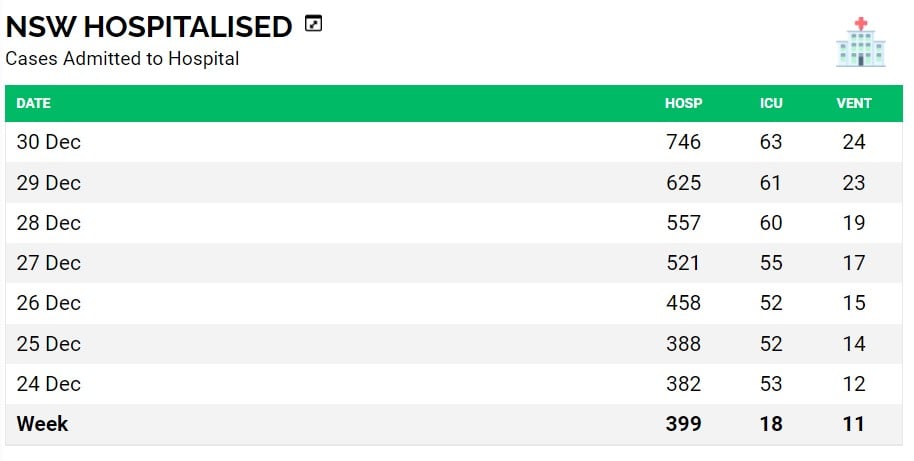The image size is (914, 461).
Task: Click the DATE column header
Action: pyautogui.click(x=33, y=104)
